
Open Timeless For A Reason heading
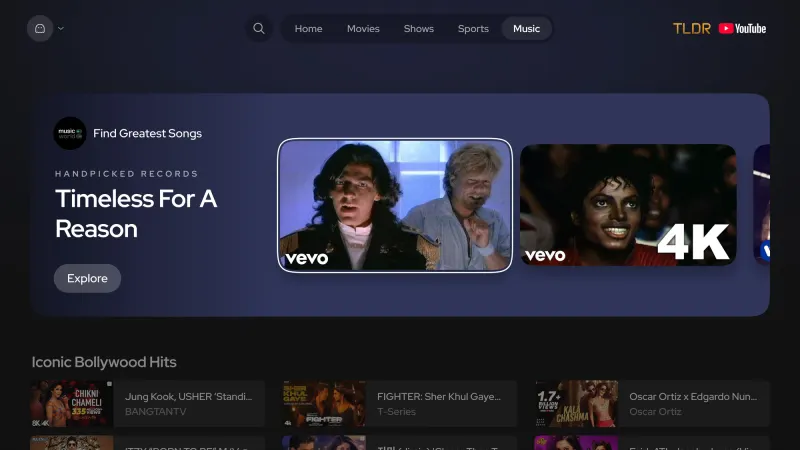(x=136, y=213)
